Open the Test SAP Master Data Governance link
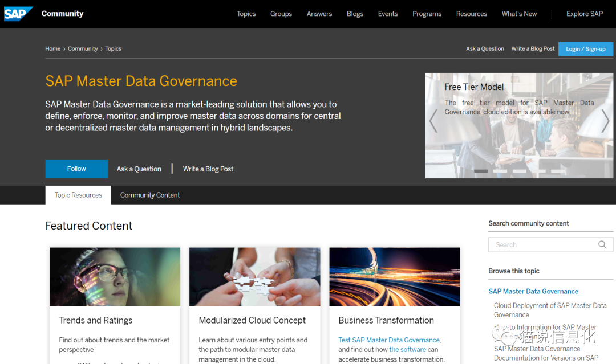This screenshot has height=364, width=616. [390, 340]
